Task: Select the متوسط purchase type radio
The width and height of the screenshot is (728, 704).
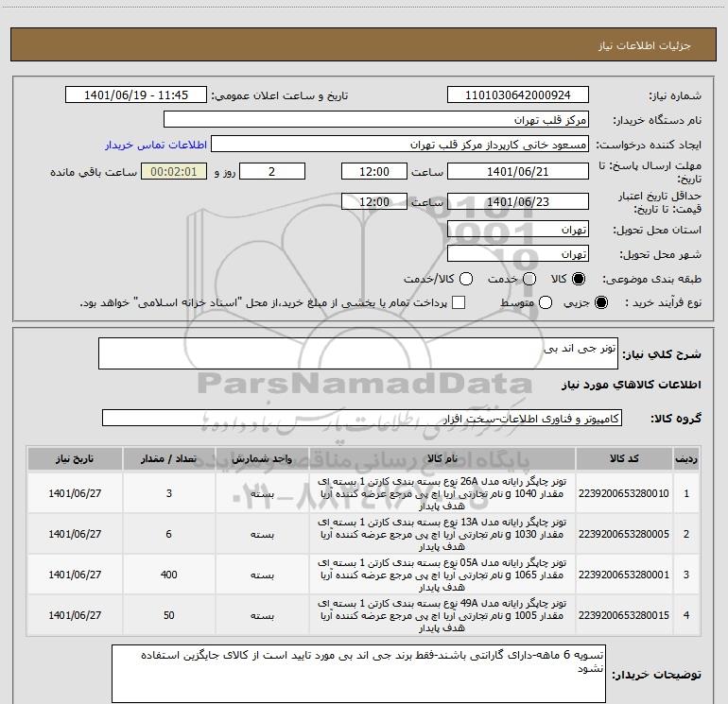Action: click(x=546, y=302)
